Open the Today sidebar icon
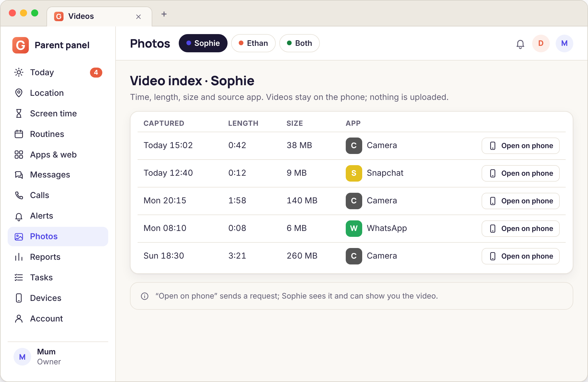588x382 pixels. coord(19,72)
